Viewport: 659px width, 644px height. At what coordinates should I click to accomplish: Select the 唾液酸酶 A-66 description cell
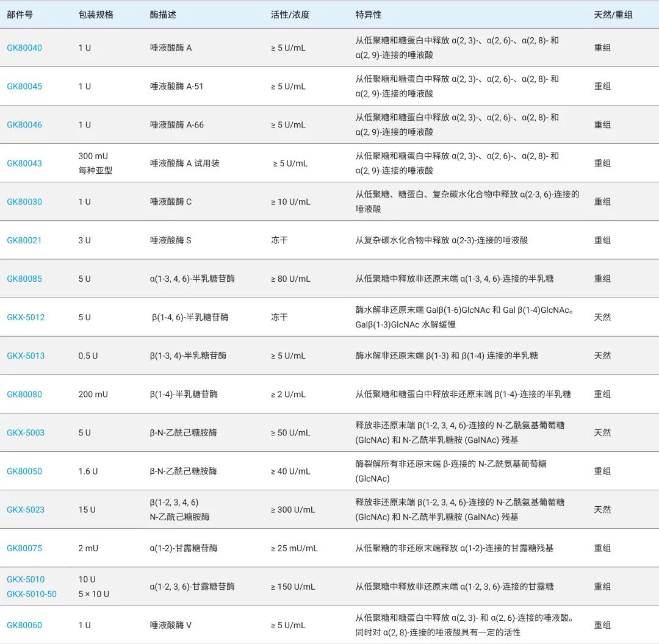177,125
